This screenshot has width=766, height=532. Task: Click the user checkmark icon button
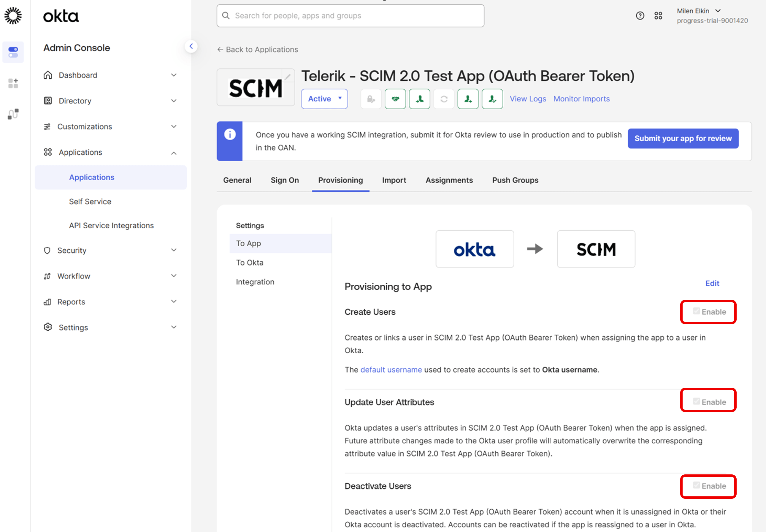point(492,99)
